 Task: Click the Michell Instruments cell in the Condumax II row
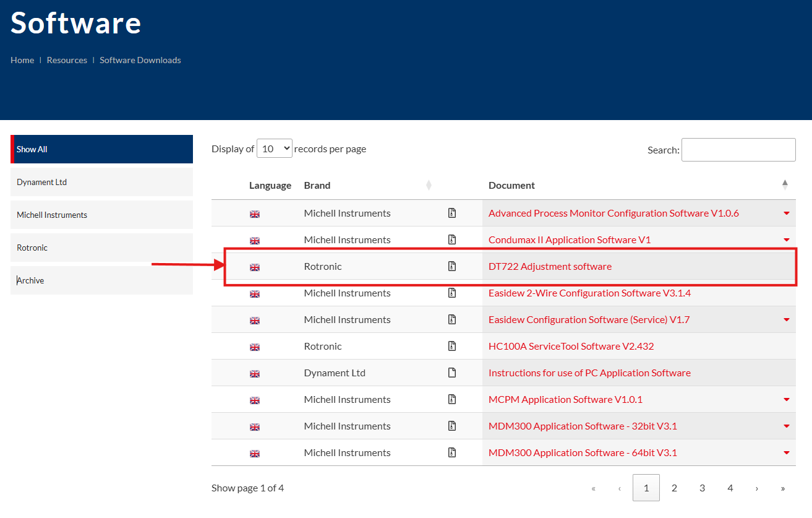coord(348,240)
